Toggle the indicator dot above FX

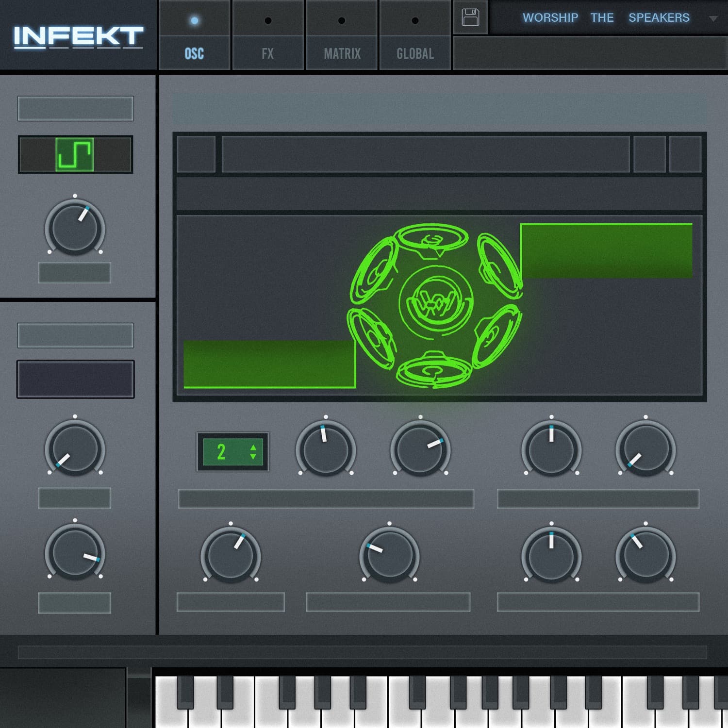(x=268, y=20)
